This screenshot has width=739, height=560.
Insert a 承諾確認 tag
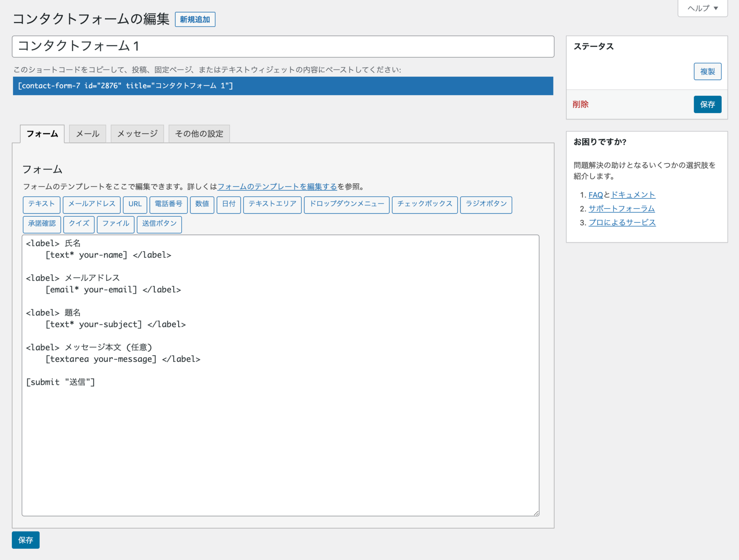point(42,224)
